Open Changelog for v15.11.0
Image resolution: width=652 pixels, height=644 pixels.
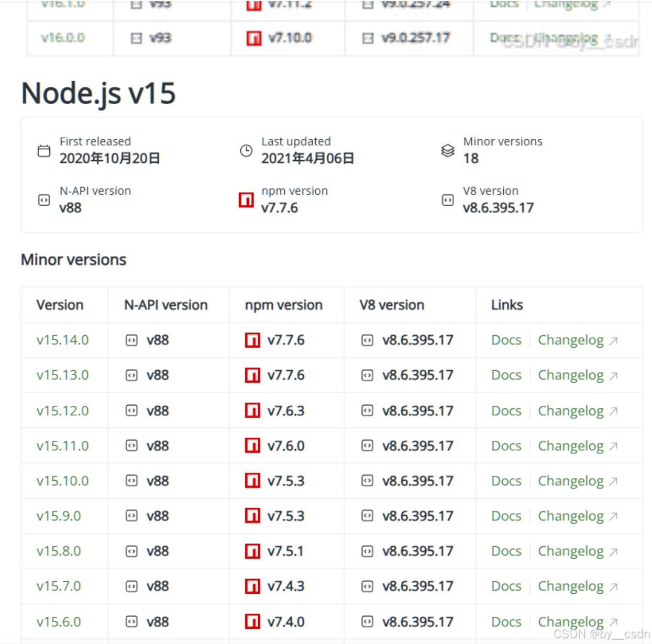(571, 447)
